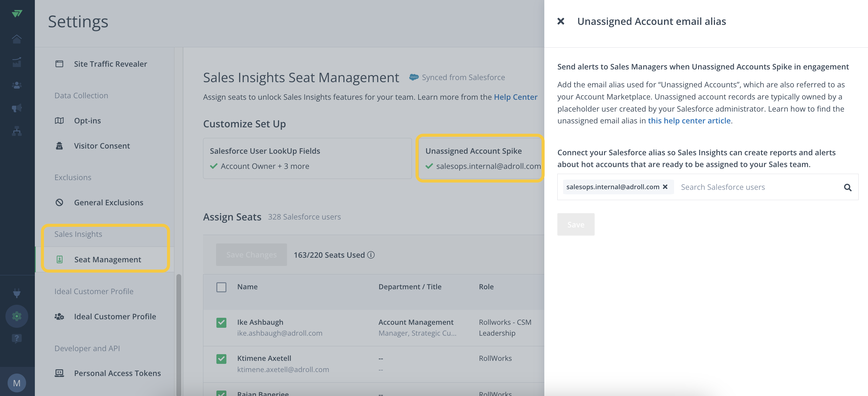Click the RollWorks logo icon
Image resolution: width=868 pixels, height=396 pixels.
tap(17, 13)
